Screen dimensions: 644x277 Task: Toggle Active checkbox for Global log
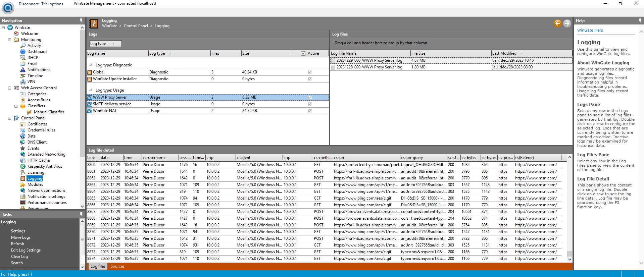(310, 72)
